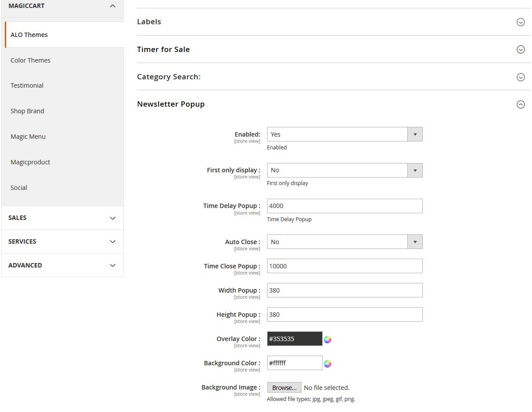Open the Enabled dropdown
532x412 pixels.
coord(344,134)
